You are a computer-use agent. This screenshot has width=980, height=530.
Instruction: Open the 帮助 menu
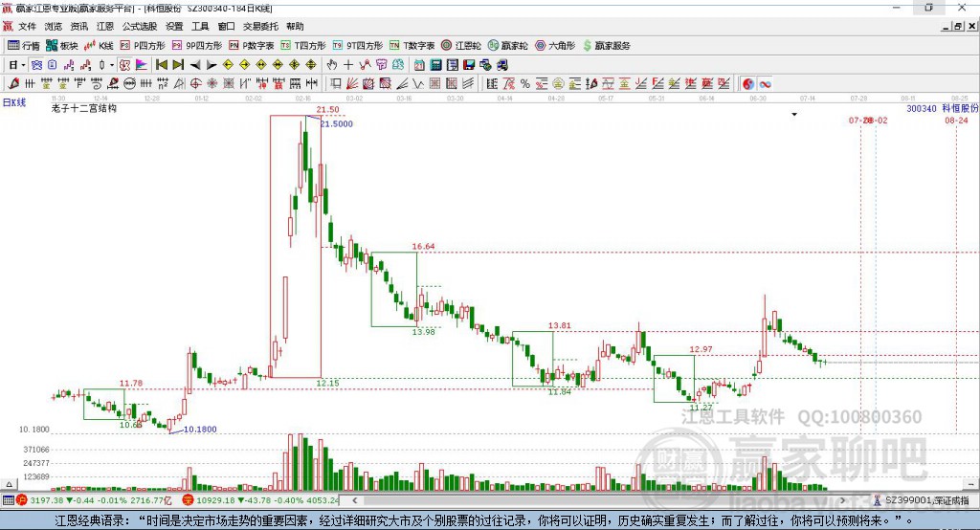pos(295,26)
